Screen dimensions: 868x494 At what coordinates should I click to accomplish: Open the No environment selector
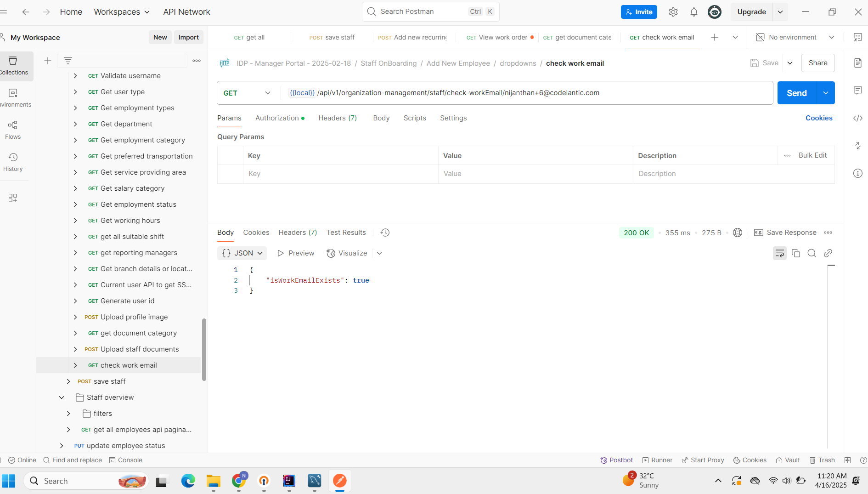coord(795,37)
